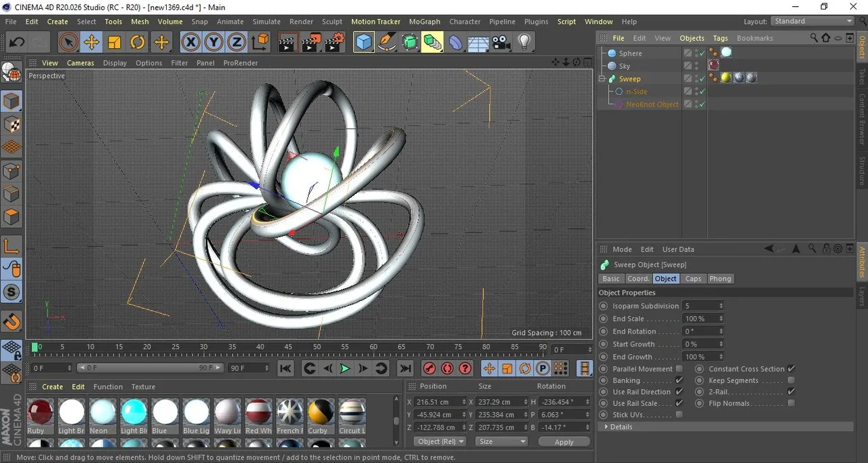Adjust Isoparm Subdivision stepper arrows

click(x=721, y=306)
